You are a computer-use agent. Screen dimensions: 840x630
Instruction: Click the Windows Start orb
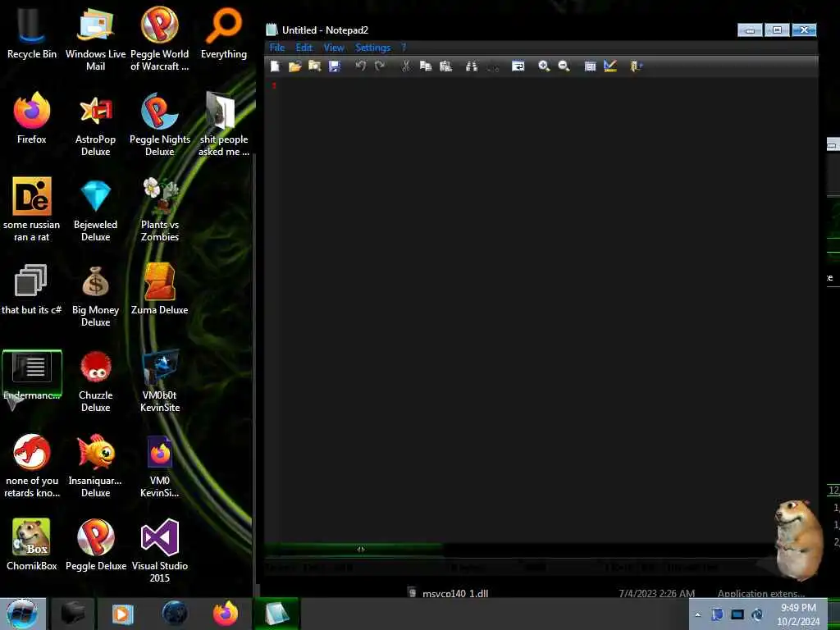[22, 614]
